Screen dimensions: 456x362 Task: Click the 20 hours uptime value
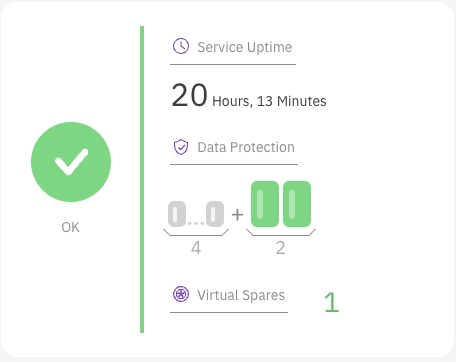[189, 95]
